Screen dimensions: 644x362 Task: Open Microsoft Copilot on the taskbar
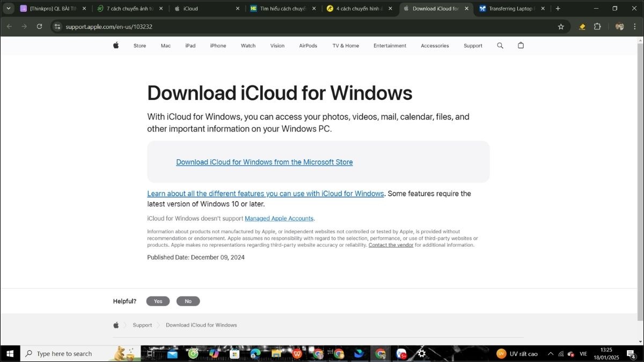tap(214, 353)
